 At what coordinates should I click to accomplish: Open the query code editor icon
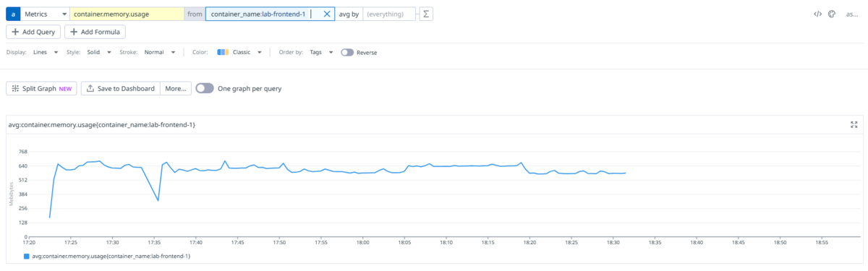(x=817, y=14)
